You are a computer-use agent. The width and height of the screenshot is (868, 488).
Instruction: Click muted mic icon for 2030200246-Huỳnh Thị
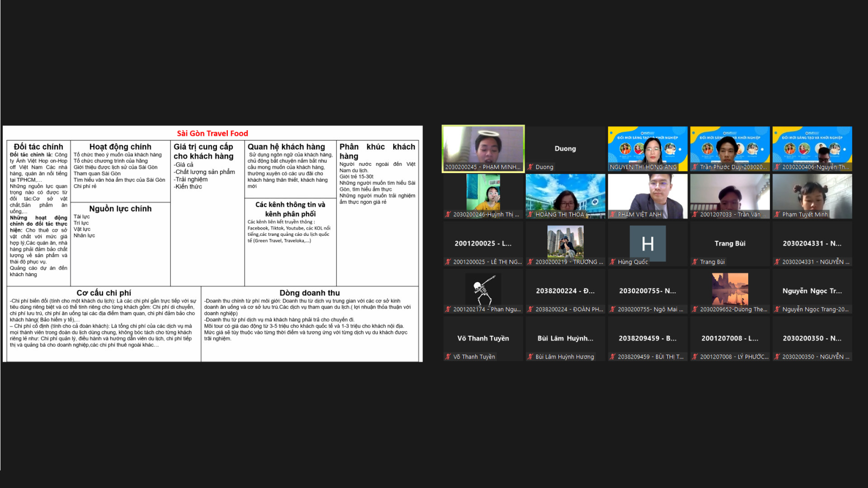point(448,214)
